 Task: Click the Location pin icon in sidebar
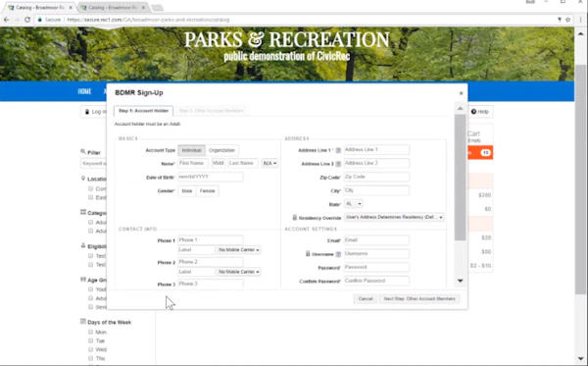(x=83, y=179)
